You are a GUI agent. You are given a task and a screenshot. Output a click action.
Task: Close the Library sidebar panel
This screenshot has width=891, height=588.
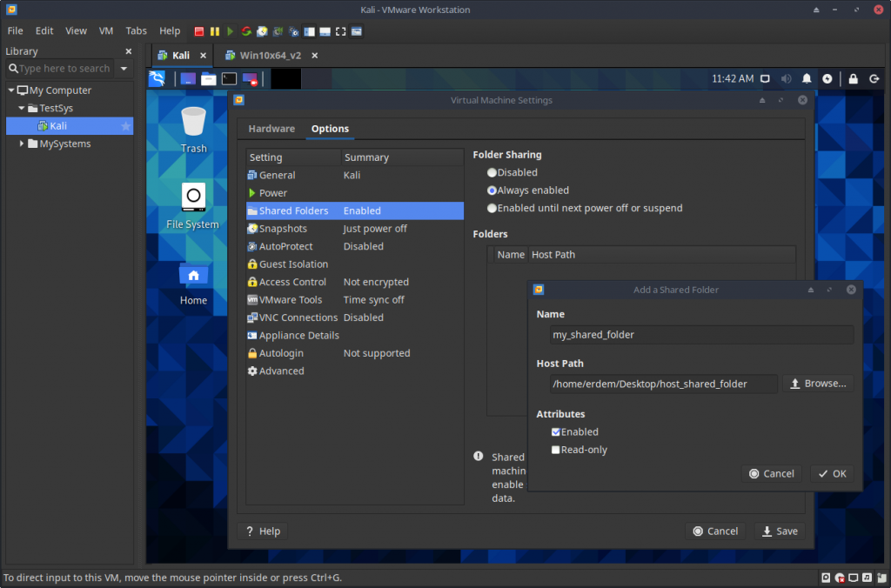point(129,51)
